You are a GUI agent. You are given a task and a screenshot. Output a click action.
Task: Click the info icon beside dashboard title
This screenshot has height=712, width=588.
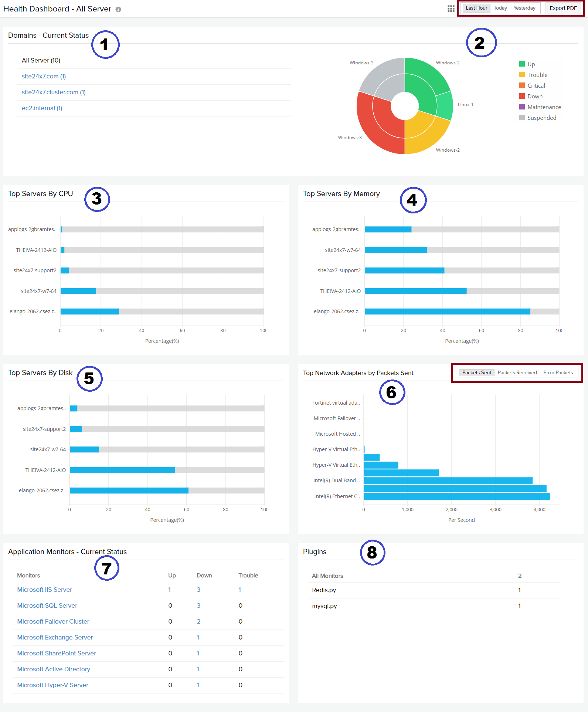coord(118,10)
